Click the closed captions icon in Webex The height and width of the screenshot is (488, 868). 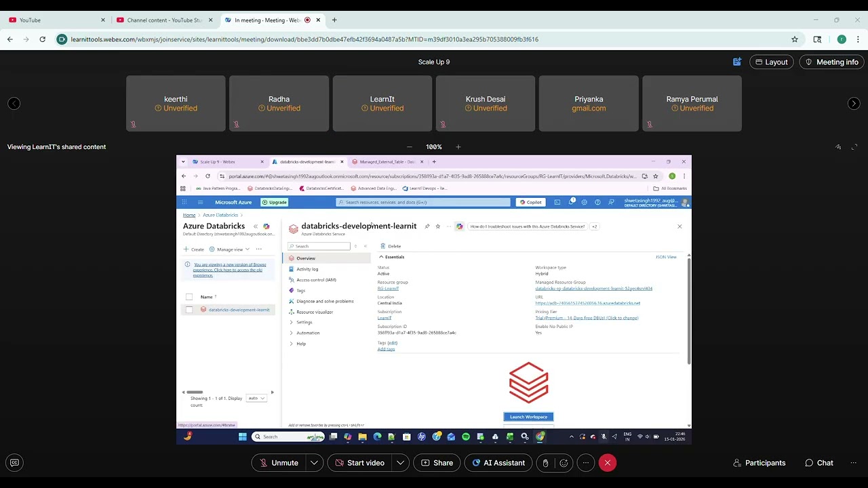(x=14, y=463)
